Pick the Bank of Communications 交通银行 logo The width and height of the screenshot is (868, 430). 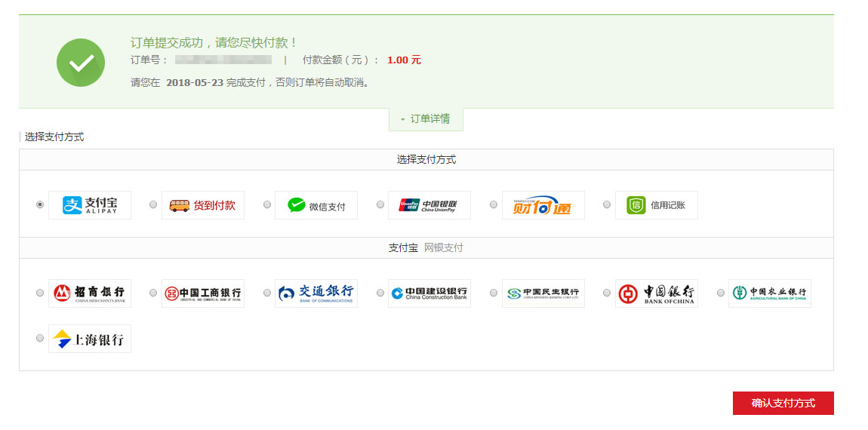click(316, 293)
